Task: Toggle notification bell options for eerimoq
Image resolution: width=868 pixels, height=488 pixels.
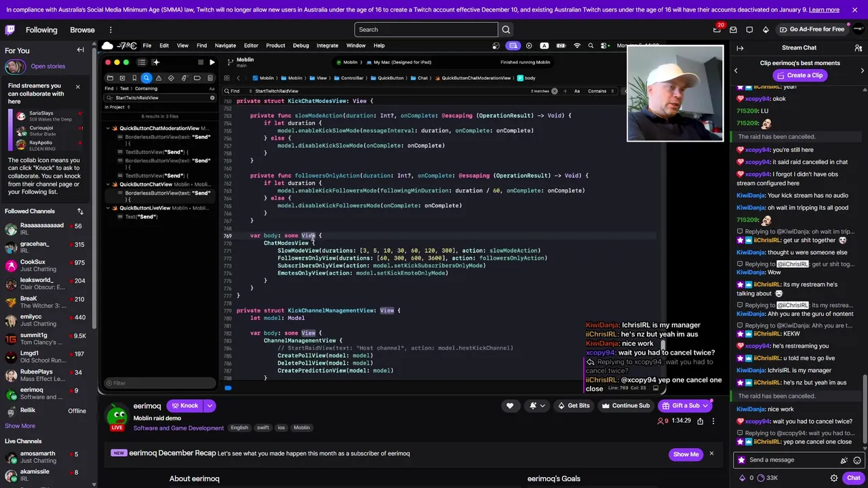Action: coord(536,405)
